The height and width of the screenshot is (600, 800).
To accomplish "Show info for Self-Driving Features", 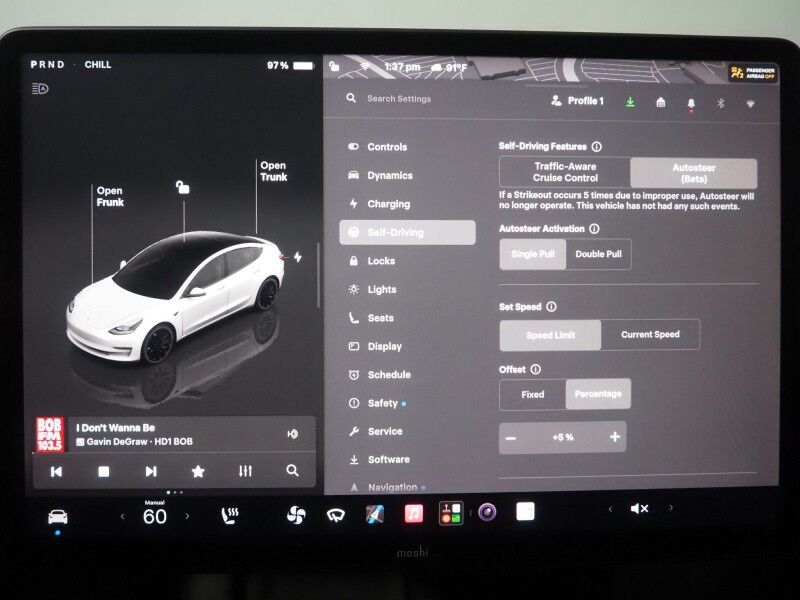I will (x=596, y=146).
